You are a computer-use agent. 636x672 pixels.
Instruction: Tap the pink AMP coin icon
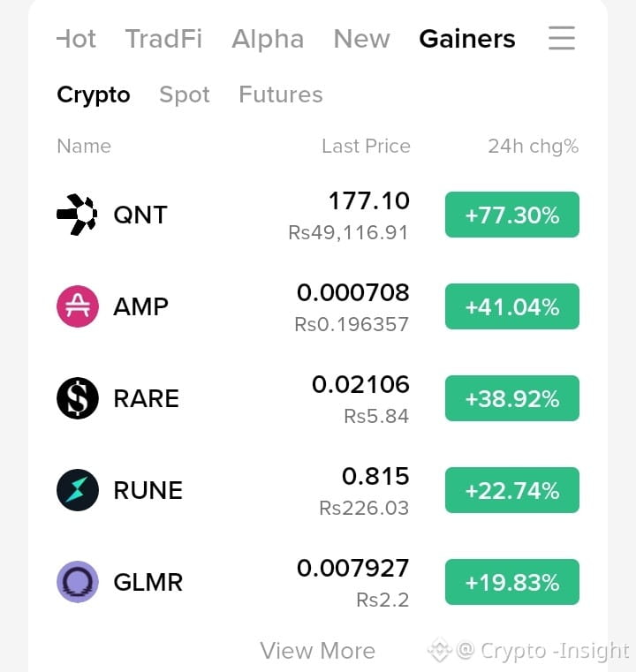[78, 306]
